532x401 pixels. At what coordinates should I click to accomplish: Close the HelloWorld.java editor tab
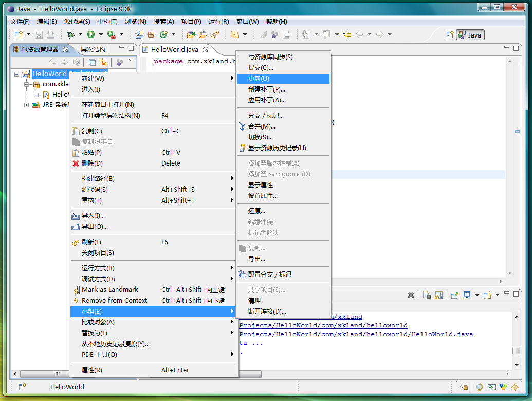click(x=205, y=49)
